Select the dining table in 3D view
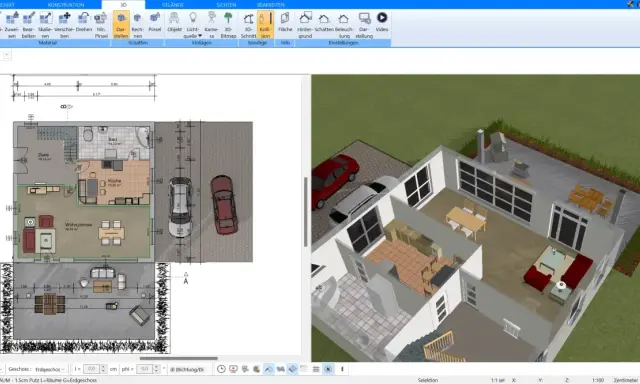The image size is (640, 384). 466,219
